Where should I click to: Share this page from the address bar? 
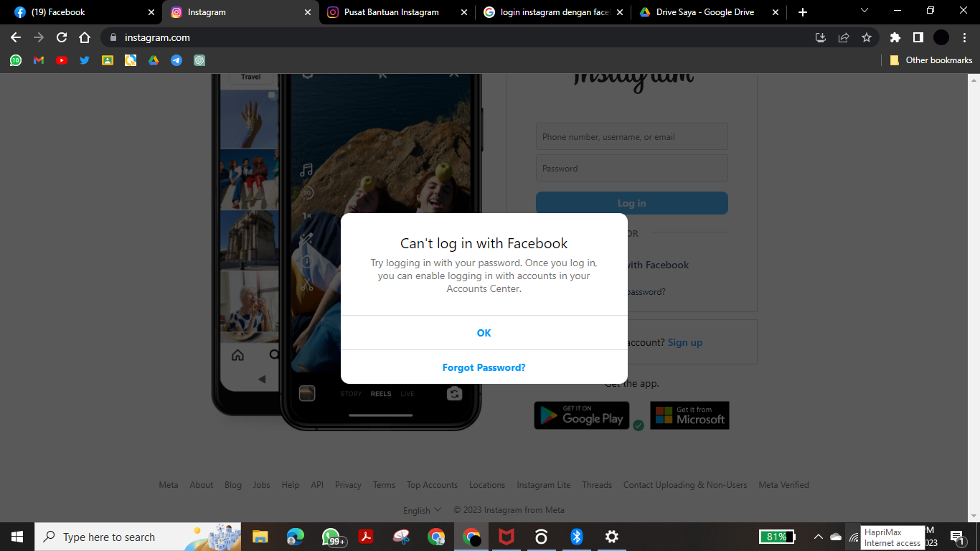(844, 37)
